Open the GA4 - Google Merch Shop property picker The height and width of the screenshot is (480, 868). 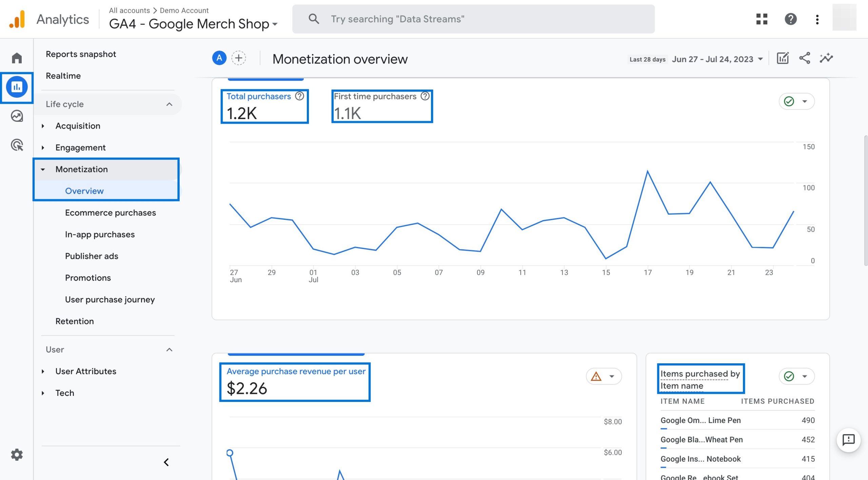click(x=193, y=24)
